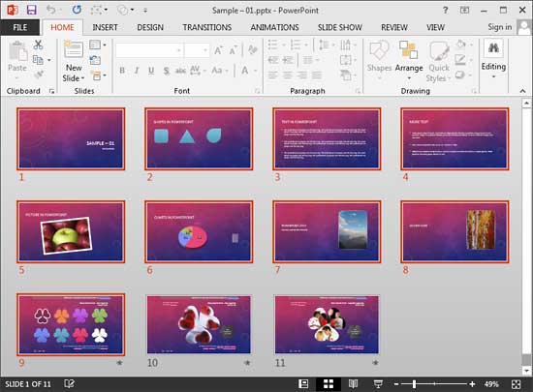
Task: Click vertical scrollbar down arrow
Action: (527, 371)
